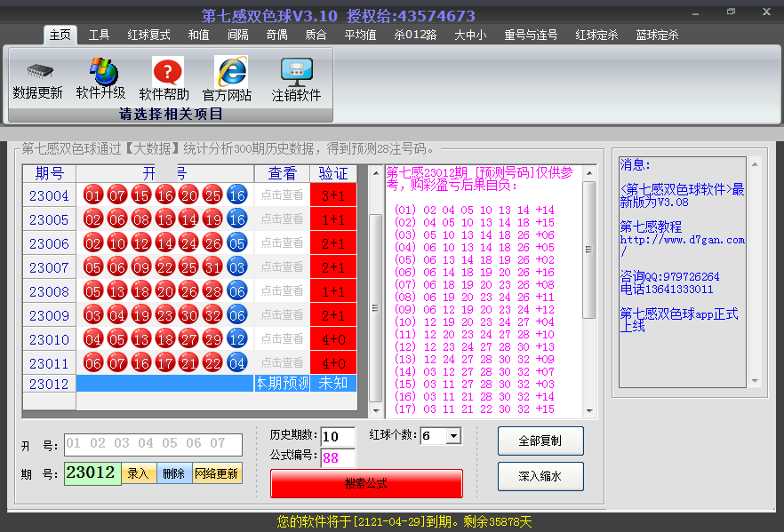Click red ball 31 in row 23007
The width and height of the screenshot is (784, 532).
pyautogui.click(x=213, y=267)
